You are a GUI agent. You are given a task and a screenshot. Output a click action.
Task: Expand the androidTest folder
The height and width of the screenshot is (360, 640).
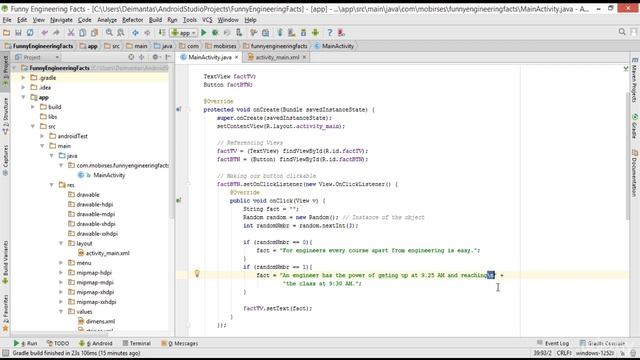(42, 136)
